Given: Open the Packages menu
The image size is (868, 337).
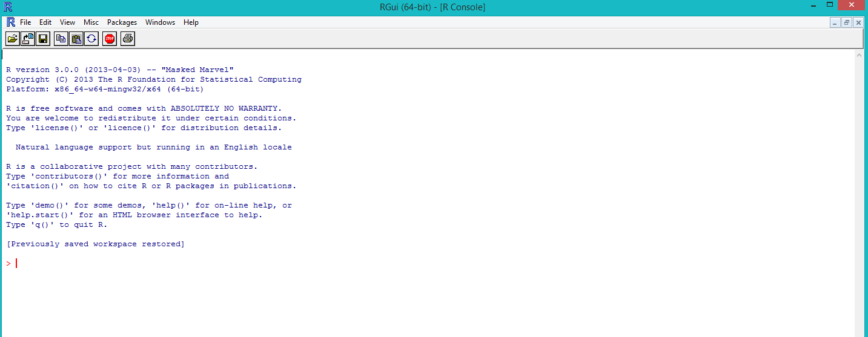Looking at the screenshot, I should (122, 22).
